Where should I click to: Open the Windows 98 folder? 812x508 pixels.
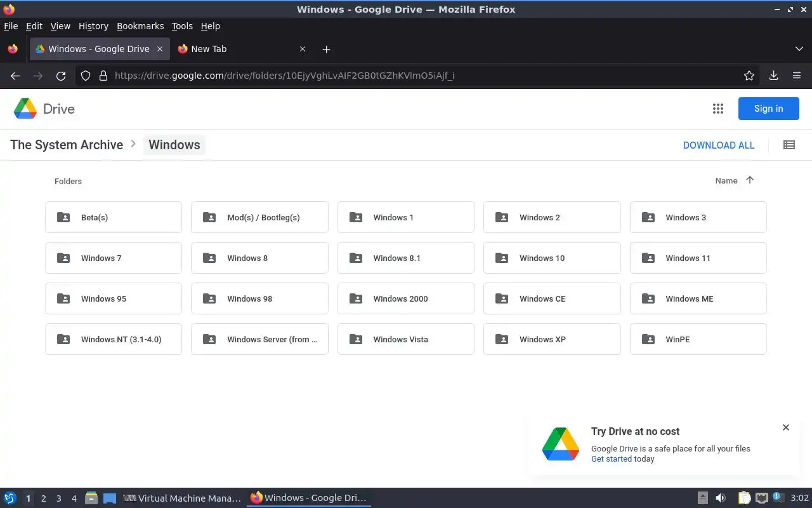point(259,298)
